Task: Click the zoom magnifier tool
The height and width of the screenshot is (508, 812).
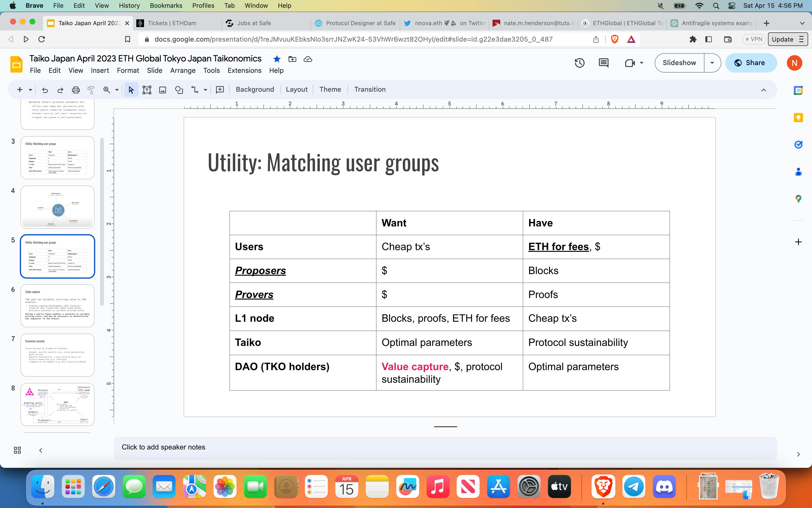Action: [x=107, y=90]
